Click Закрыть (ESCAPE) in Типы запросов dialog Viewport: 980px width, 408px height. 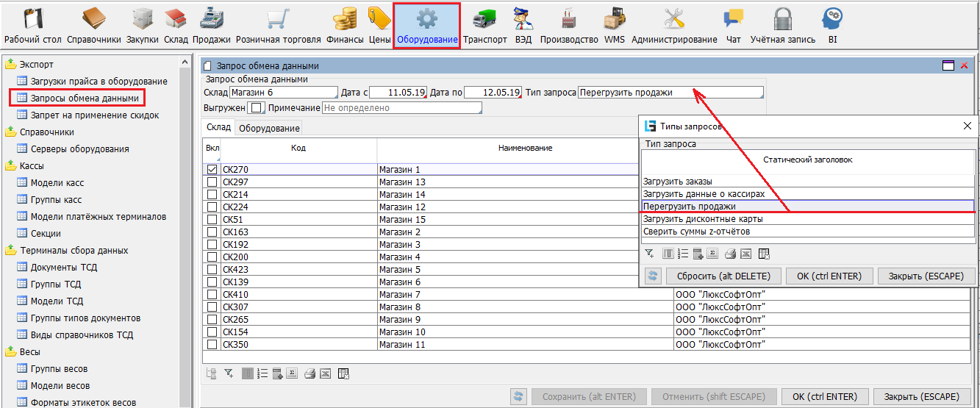pos(926,276)
